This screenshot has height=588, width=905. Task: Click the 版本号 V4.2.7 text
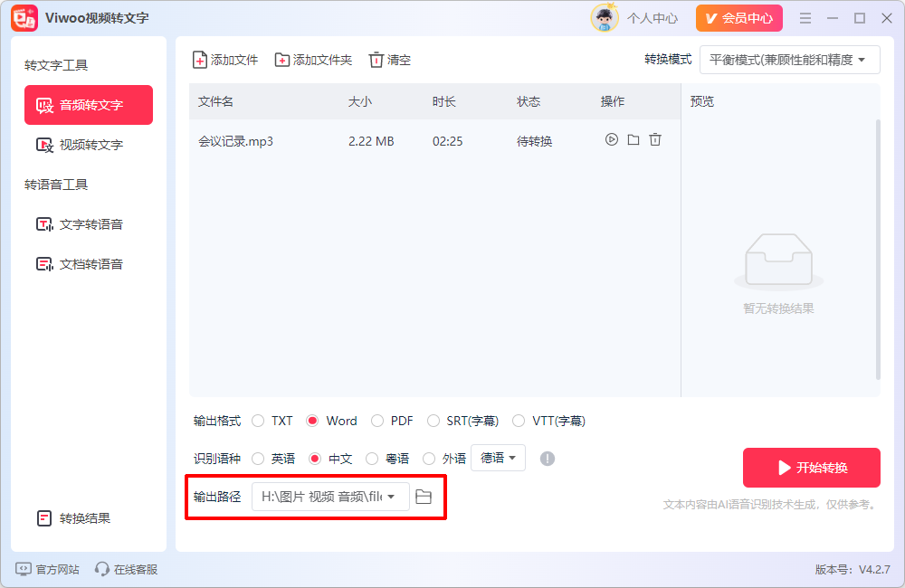click(853, 570)
